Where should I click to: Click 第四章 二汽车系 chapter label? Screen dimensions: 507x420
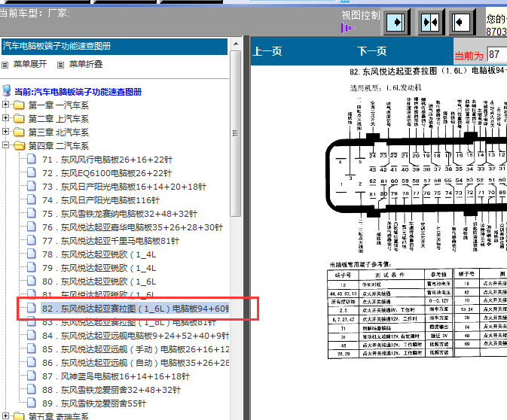tap(59, 146)
